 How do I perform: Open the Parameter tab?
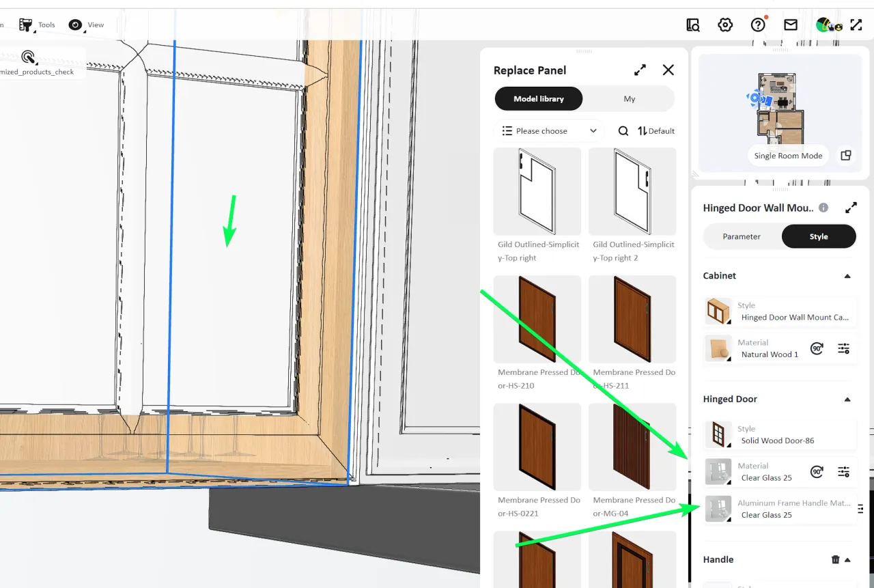coord(742,236)
